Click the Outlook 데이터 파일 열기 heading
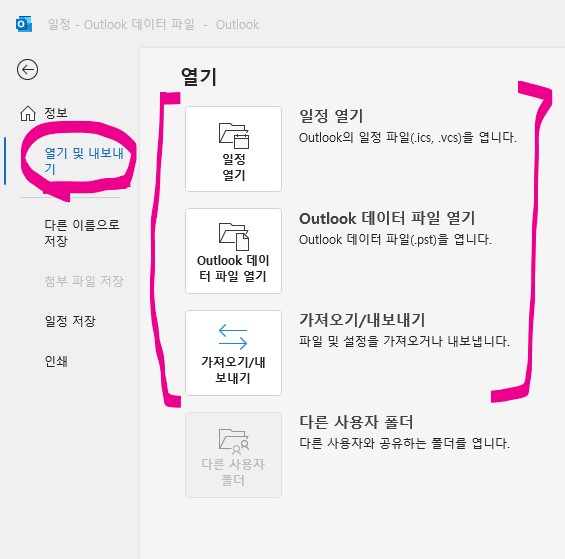 (387, 218)
